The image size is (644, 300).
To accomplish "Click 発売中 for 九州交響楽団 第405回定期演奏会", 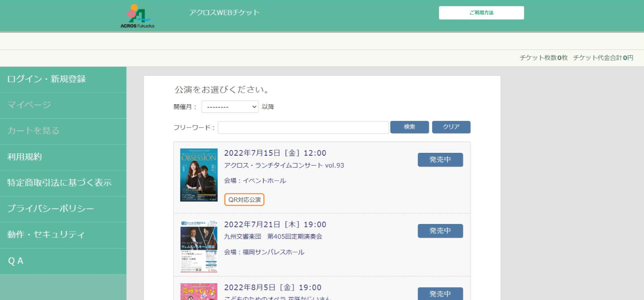I will [440, 231].
